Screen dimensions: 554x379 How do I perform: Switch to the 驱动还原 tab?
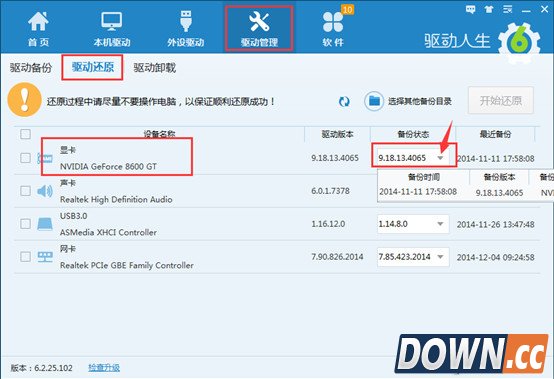93,67
